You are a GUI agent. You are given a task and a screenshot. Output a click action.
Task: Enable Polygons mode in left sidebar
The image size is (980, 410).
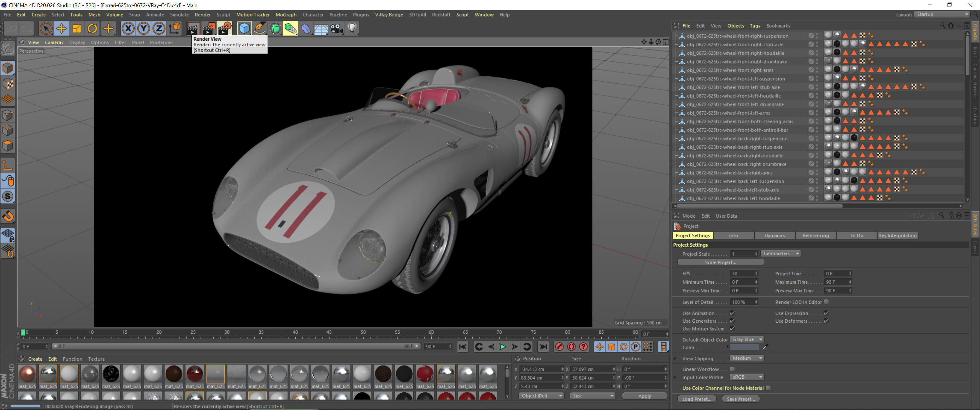8,146
